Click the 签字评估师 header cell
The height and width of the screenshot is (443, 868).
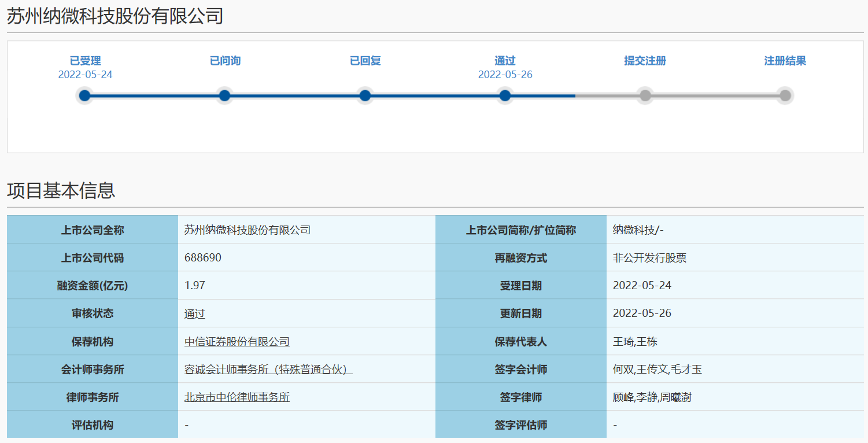click(x=521, y=424)
